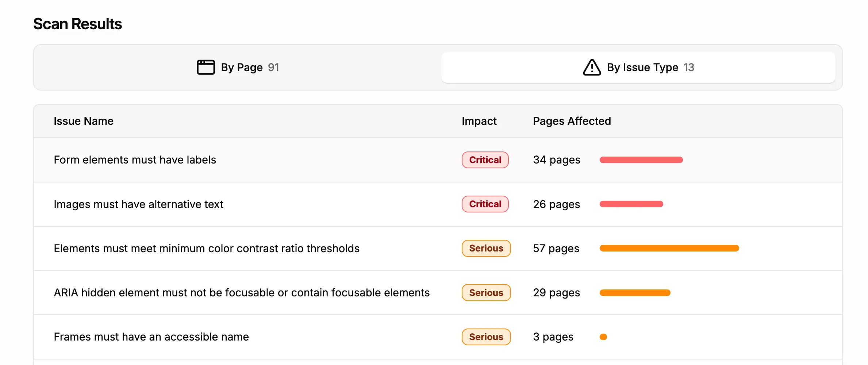Click the Serious badge on ARIA hidden row
Screen dimensions: 868x365
coord(486,292)
